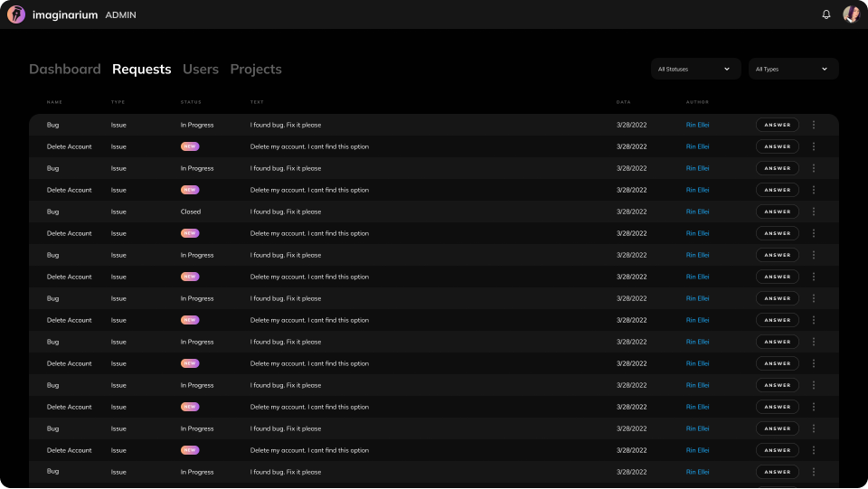Go to the Users tab

[x=201, y=69]
